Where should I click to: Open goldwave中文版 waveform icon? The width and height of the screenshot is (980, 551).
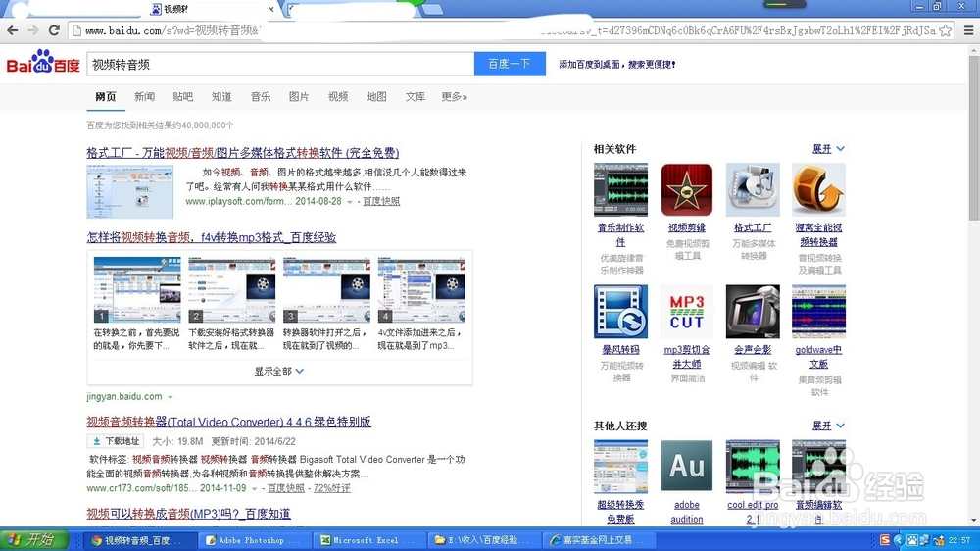pyautogui.click(x=818, y=312)
